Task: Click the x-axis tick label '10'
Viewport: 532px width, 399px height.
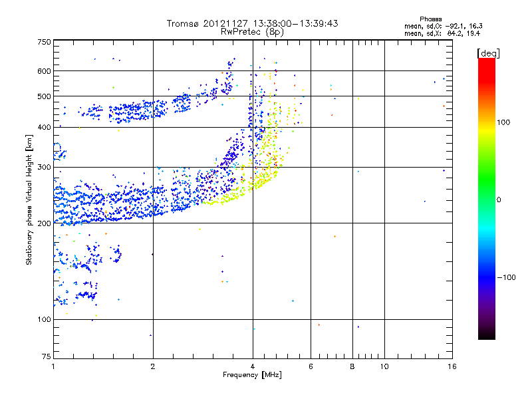Action: click(384, 366)
